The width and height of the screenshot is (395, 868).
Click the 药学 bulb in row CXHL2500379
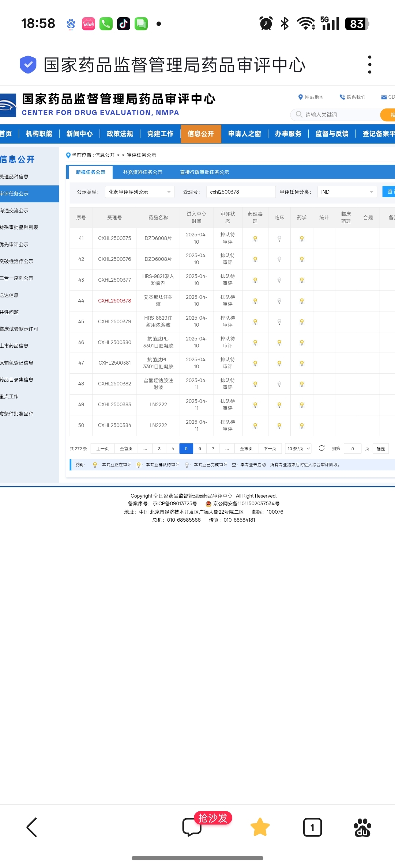pyautogui.click(x=302, y=322)
